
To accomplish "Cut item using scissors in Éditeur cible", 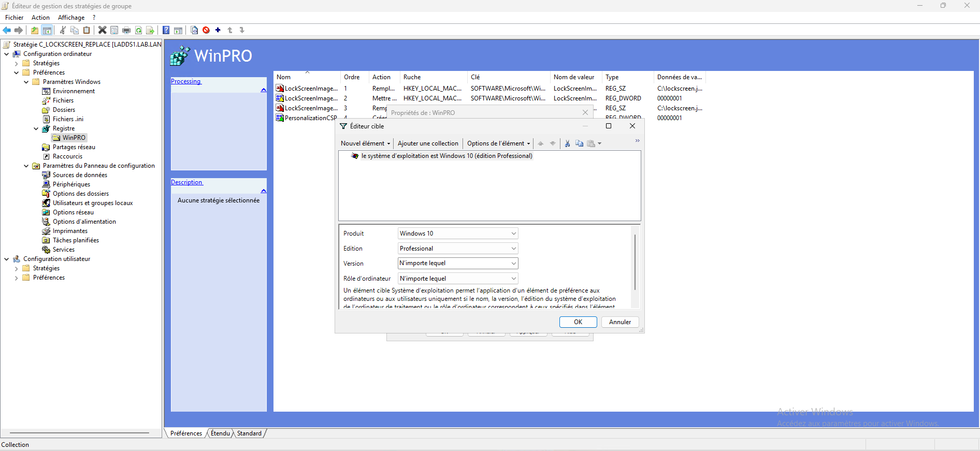I will coord(567,143).
